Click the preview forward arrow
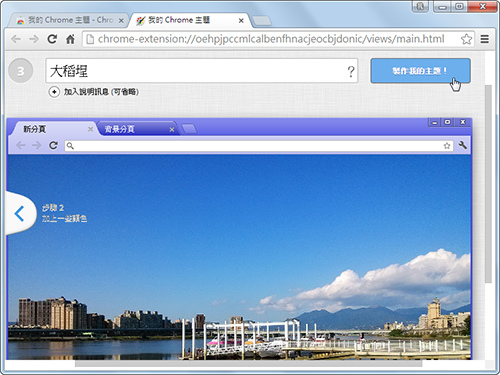500x375 pixels. point(36,145)
